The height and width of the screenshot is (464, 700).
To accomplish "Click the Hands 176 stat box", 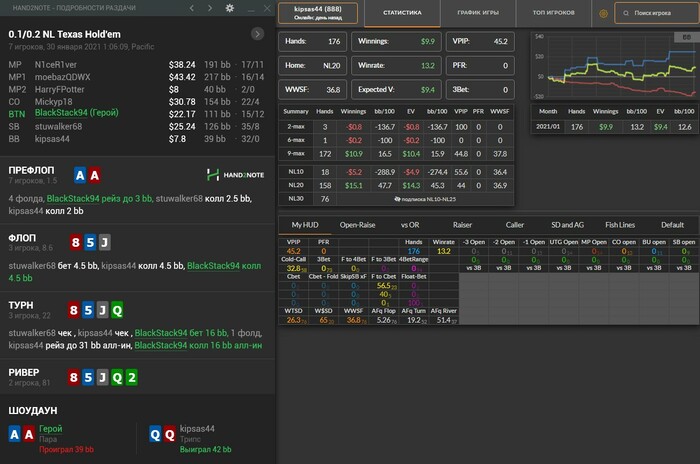I will click(x=312, y=42).
